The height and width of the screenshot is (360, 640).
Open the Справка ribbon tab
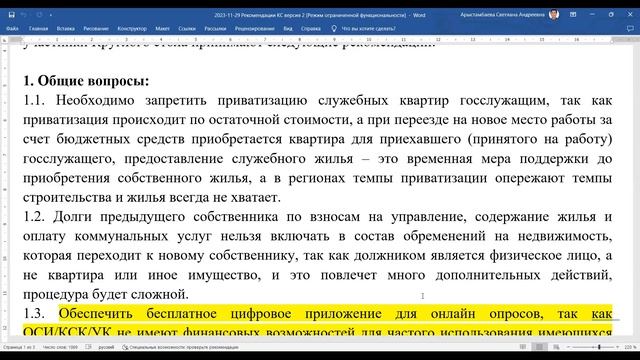point(311,29)
